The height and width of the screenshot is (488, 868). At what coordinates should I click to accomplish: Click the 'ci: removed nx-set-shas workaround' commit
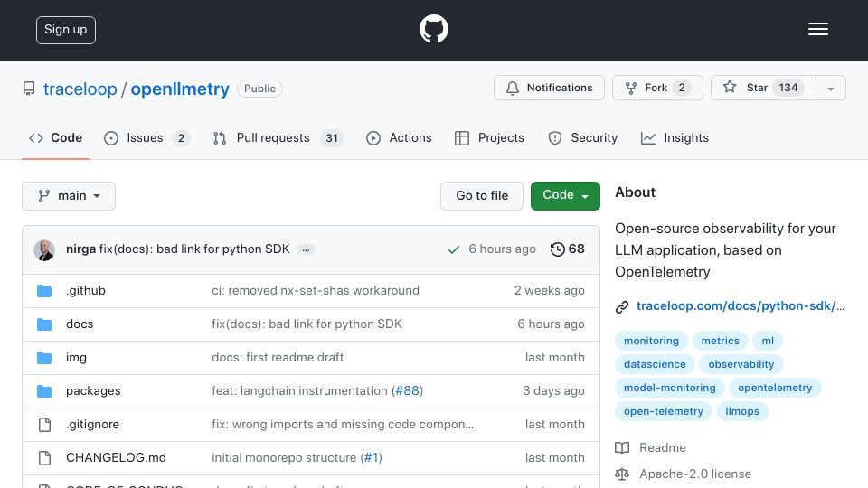tap(316, 290)
